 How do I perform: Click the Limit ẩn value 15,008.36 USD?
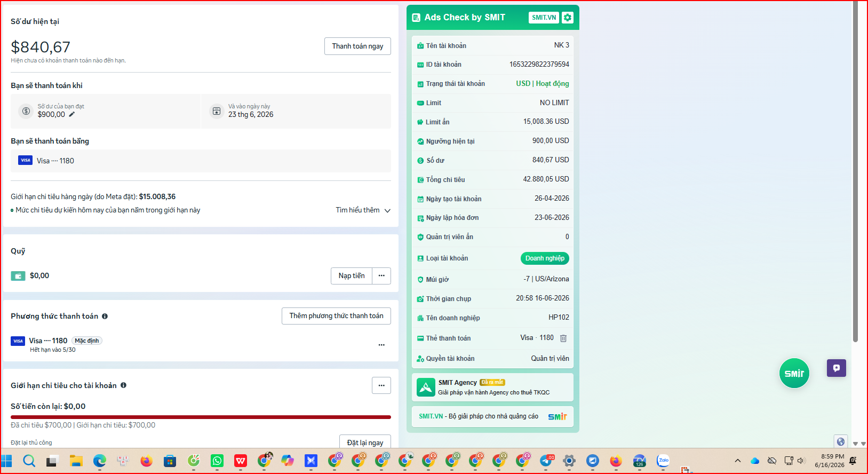(x=546, y=122)
